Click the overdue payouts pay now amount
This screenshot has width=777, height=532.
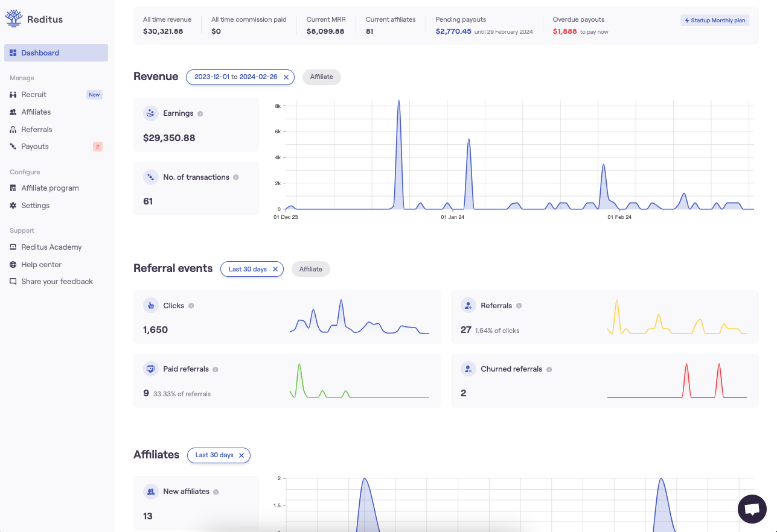564,31
